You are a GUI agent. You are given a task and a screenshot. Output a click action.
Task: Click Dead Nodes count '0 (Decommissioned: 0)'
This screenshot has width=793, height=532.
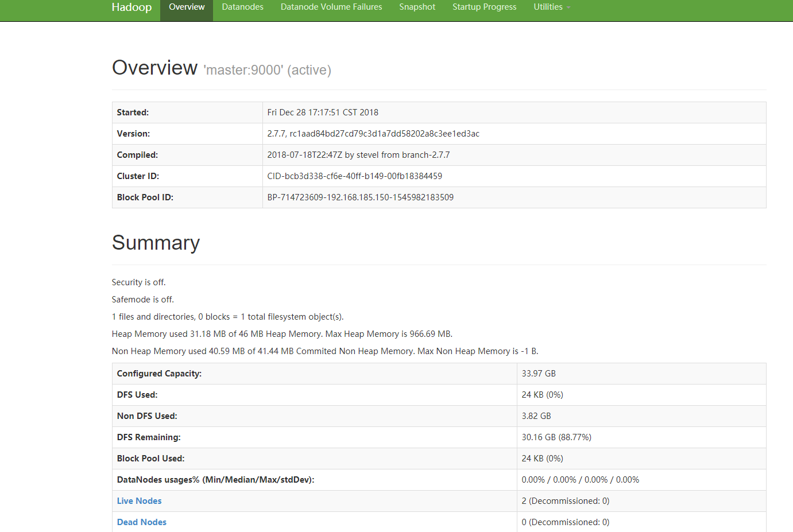click(566, 522)
